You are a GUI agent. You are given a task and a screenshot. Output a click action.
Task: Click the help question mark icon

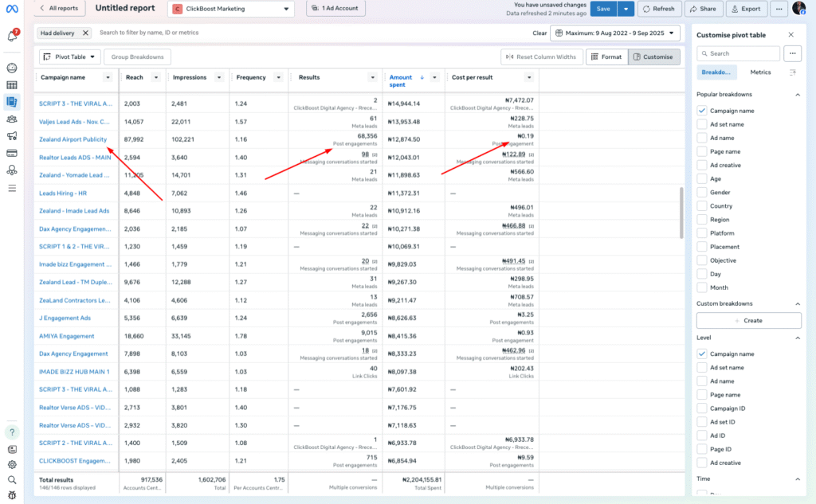[12, 432]
